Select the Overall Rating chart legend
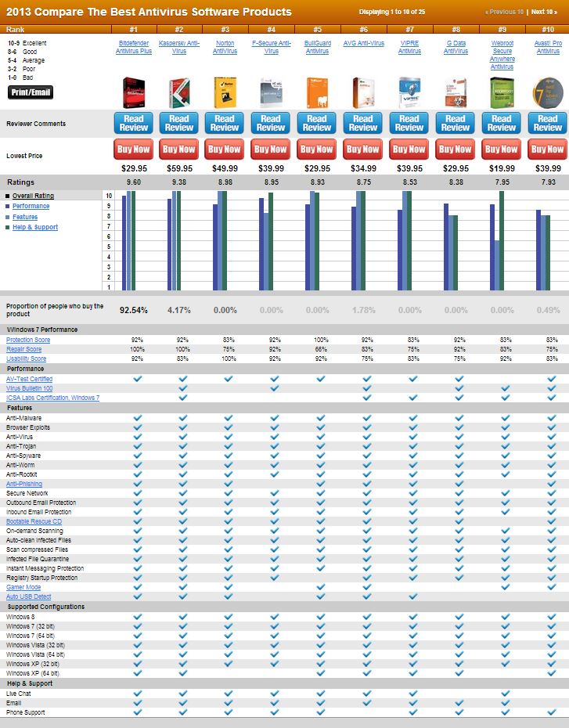569x728 pixels. click(33, 196)
